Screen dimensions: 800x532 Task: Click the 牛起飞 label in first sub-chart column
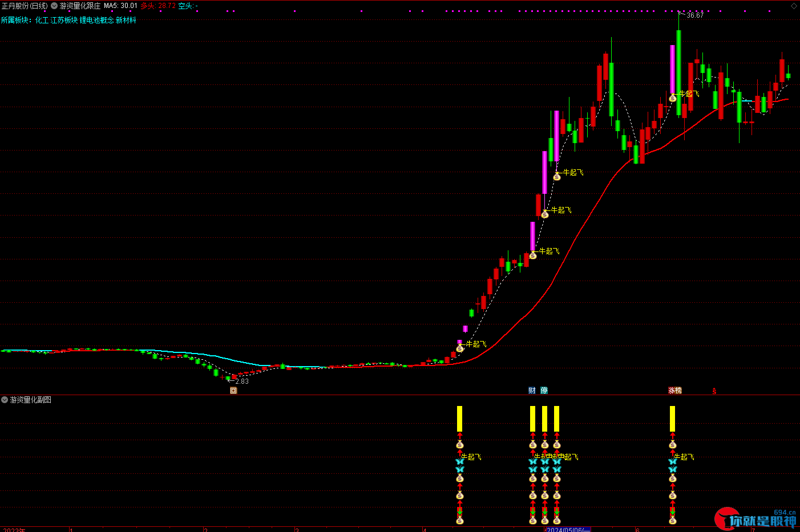point(471,457)
